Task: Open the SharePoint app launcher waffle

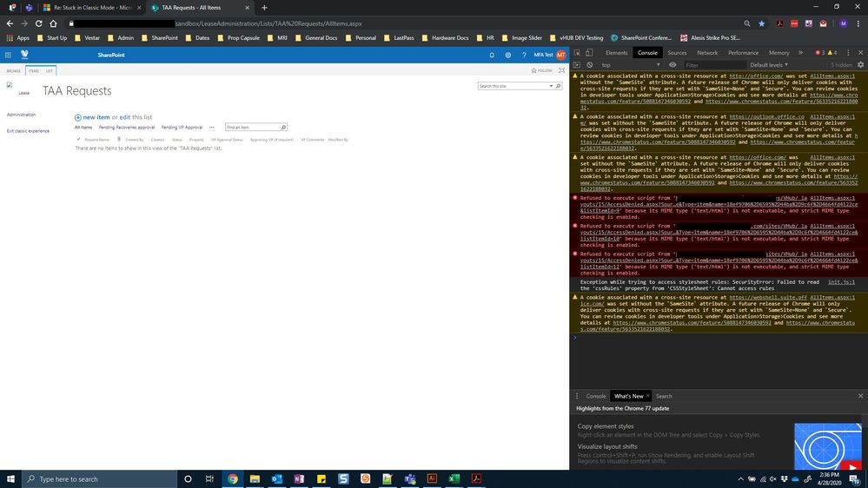Action: (8, 55)
